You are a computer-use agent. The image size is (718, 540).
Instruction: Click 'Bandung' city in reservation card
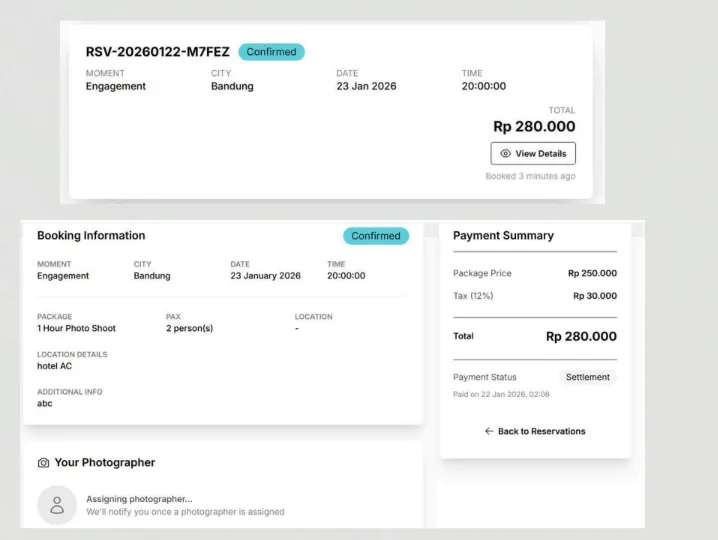tap(232, 86)
